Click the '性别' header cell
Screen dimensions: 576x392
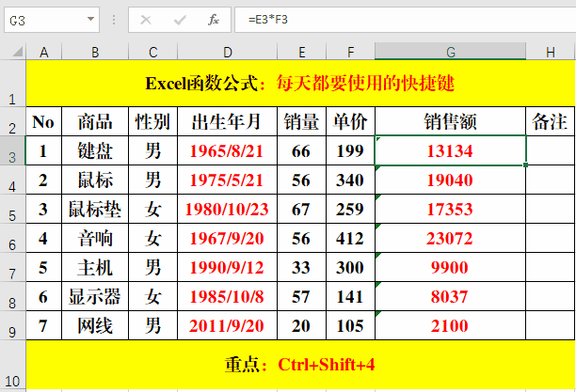click(x=152, y=121)
